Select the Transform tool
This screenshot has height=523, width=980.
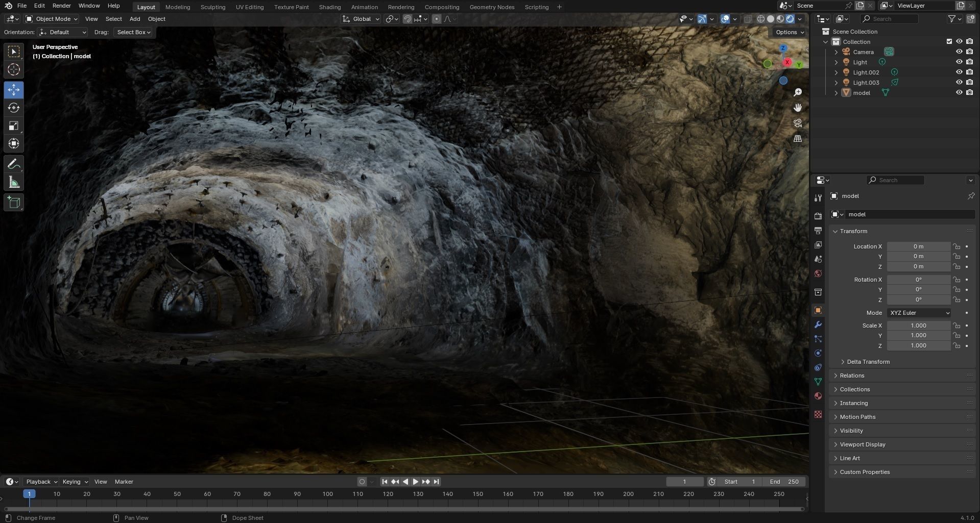tap(14, 143)
